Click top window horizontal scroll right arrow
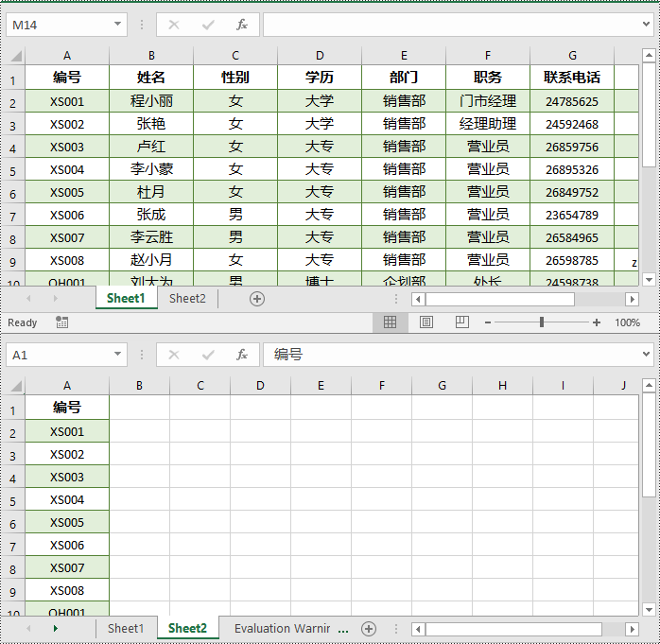 click(632, 299)
